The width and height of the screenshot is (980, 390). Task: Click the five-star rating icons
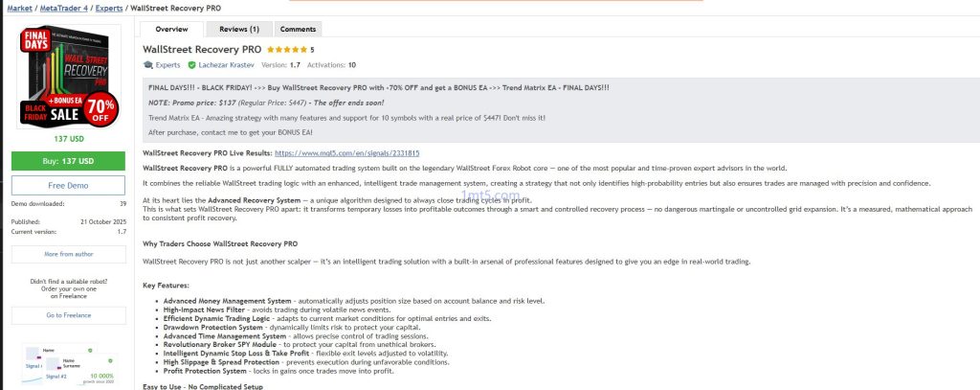click(x=286, y=49)
